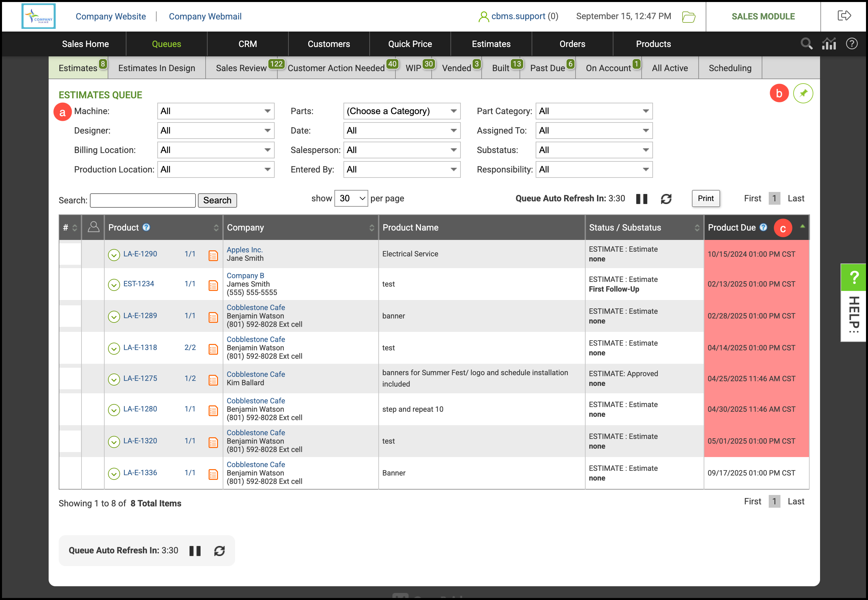
Task: Click the Print button
Action: 705,198
